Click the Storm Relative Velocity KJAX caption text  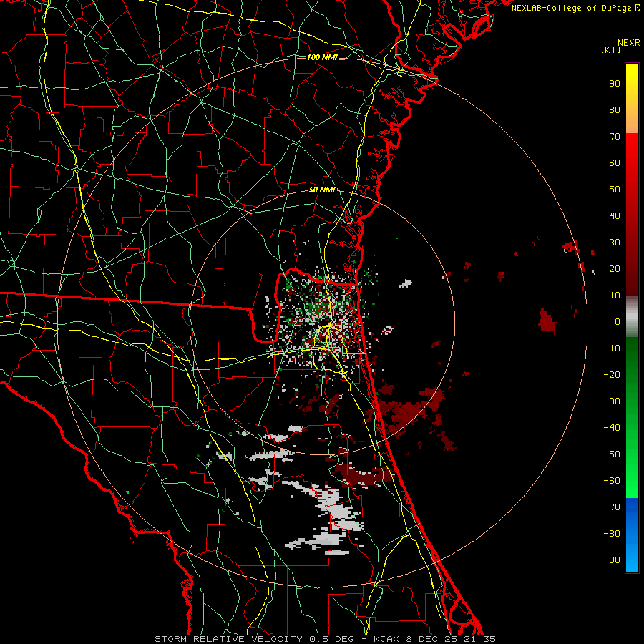(326, 639)
